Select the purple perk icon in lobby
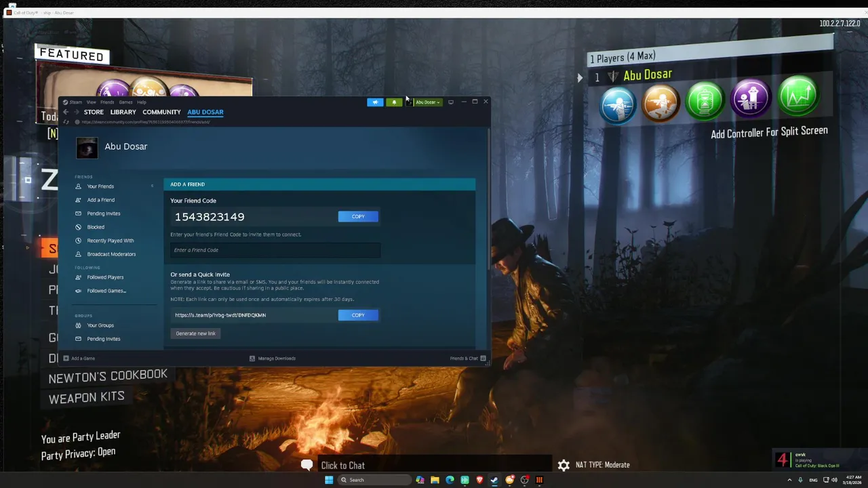Viewport: 868px width, 488px height. 751,98
